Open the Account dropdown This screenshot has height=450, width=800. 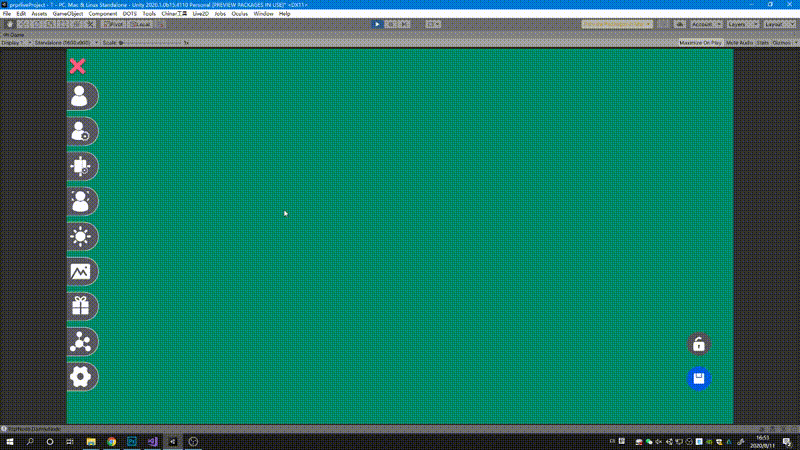click(706, 24)
